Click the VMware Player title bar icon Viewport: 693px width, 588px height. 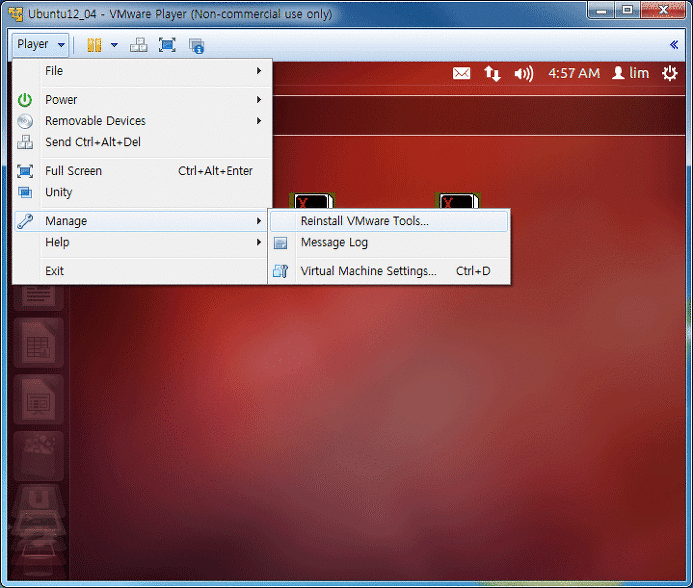pyautogui.click(x=15, y=14)
